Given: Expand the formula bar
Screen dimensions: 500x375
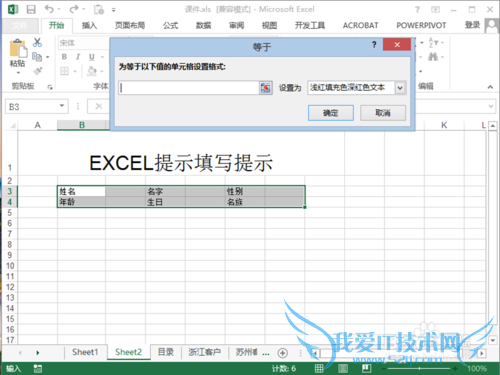Looking at the screenshot, I should 491,106.
